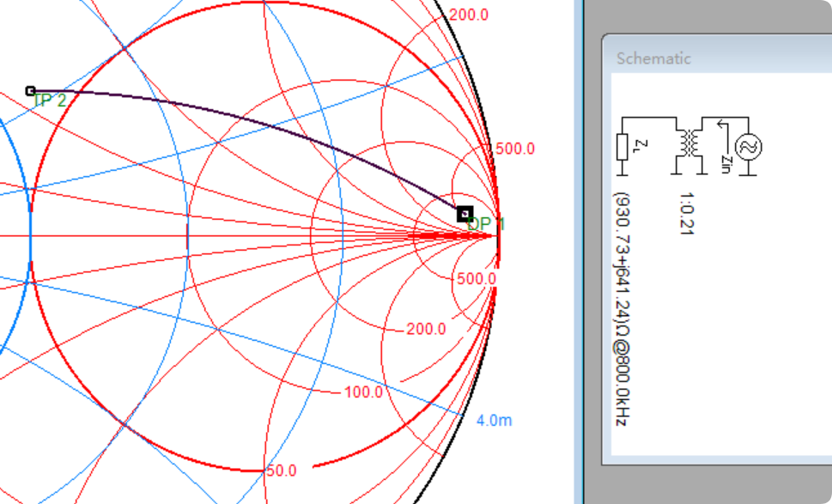
Task: Select the transformer symbol in schematic
Action: (x=686, y=143)
